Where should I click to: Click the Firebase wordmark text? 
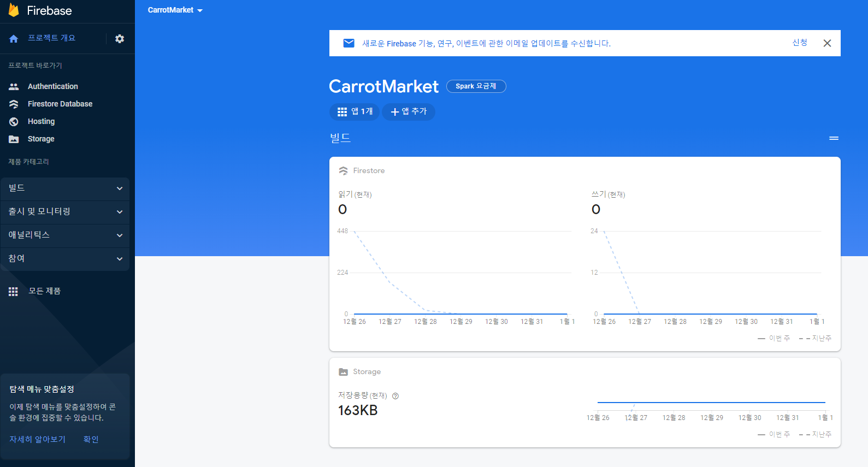click(49, 11)
